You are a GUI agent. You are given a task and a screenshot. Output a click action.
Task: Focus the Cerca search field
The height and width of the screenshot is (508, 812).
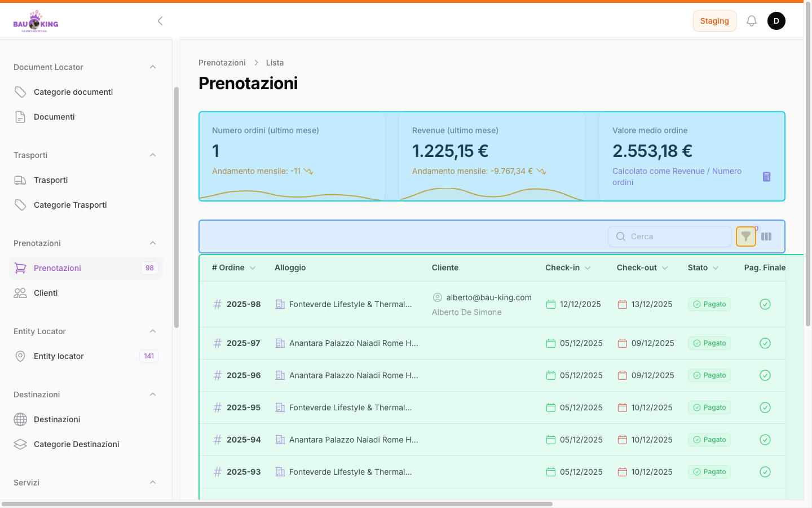pyautogui.click(x=670, y=237)
